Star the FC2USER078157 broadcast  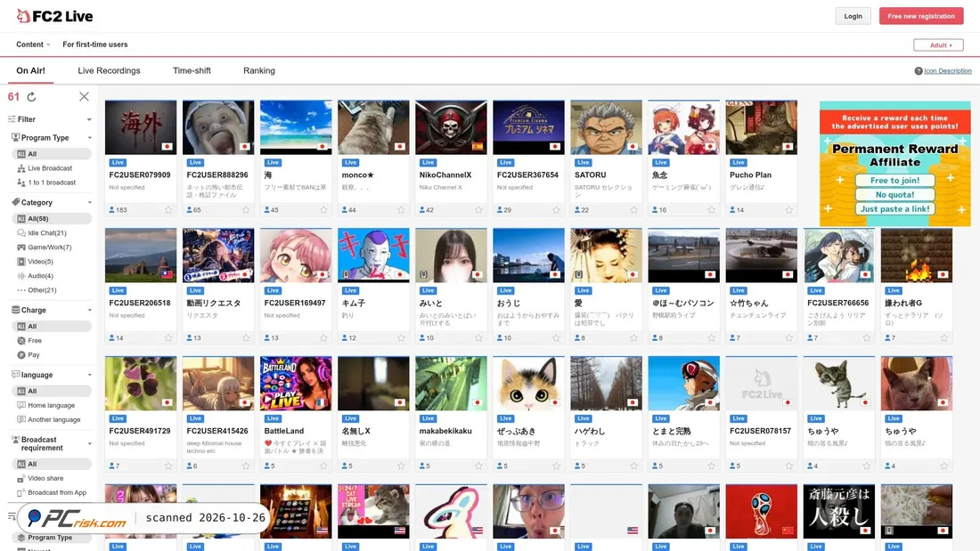pyautogui.click(x=788, y=466)
